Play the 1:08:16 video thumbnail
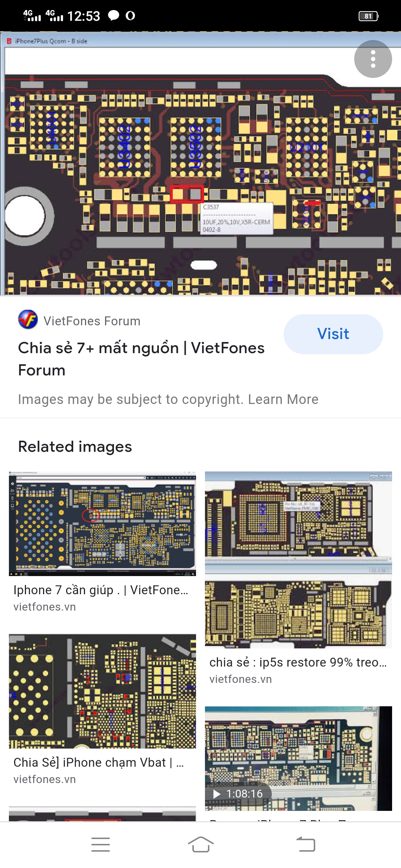401x868 pixels. pyautogui.click(x=299, y=758)
